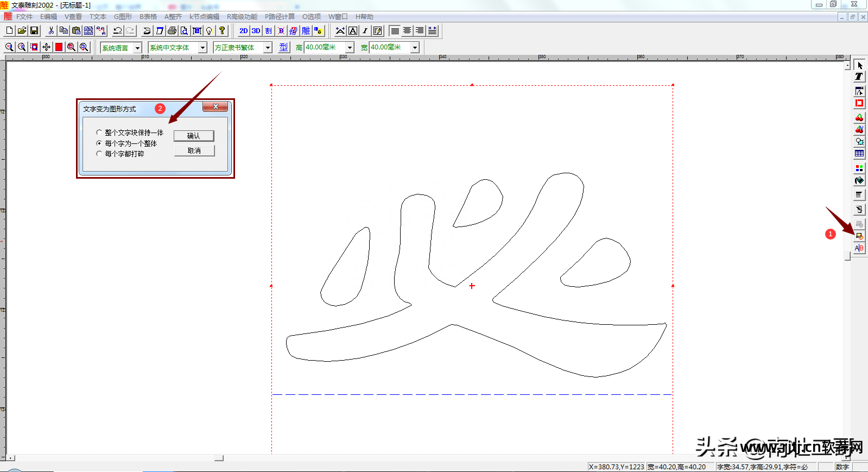This screenshot has width=868, height=472.
Task: Click the save floppy disk icon
Action: pyautogui.click(x=34, y=31)
